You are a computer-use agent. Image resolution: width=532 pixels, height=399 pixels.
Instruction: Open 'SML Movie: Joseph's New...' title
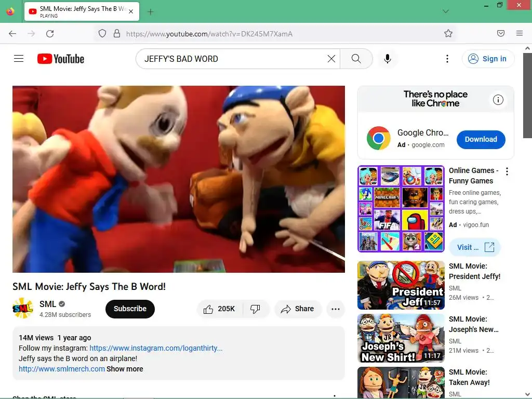pyautogui.click(x=474, y=324)
